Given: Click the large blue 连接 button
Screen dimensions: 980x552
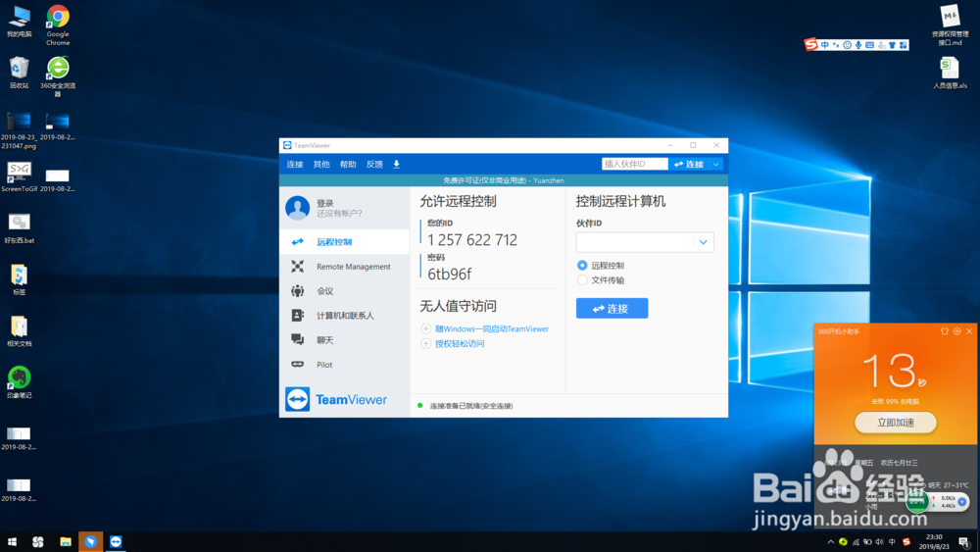Looking at the screenshot, I should pyautogui.click(x=612, y=308).
